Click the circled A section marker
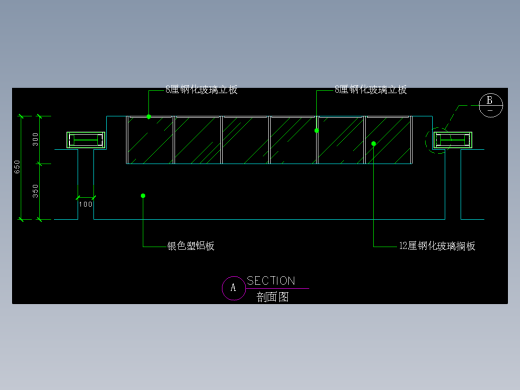This screenshot has width=520, height=390. (234, 288)
